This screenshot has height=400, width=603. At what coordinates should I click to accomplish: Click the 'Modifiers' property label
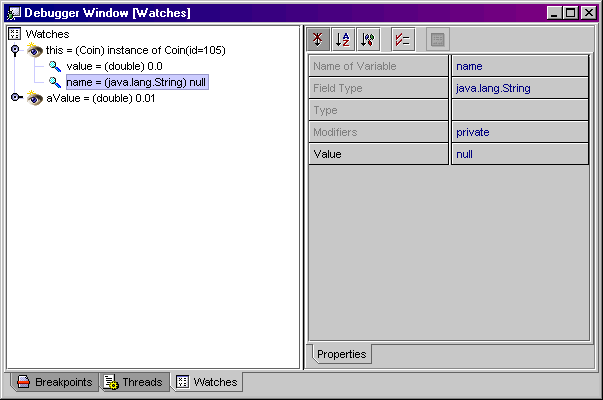pos(378,132)
